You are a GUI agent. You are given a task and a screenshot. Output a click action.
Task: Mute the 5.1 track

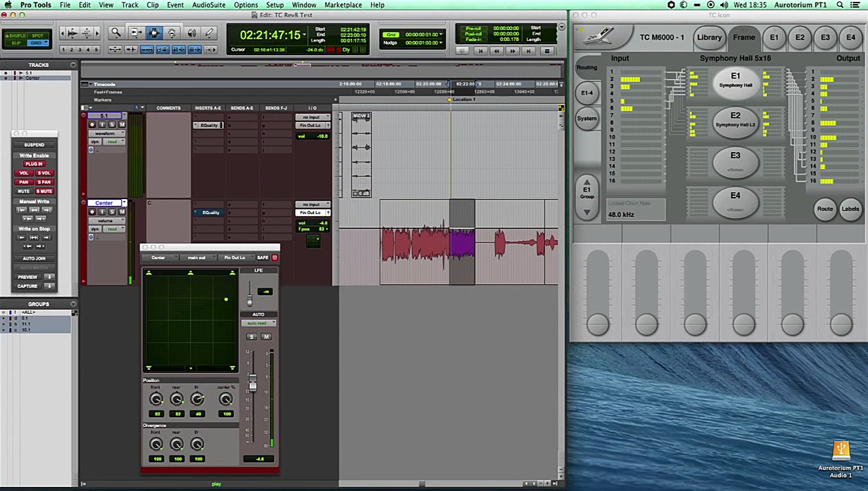(122, 125)
